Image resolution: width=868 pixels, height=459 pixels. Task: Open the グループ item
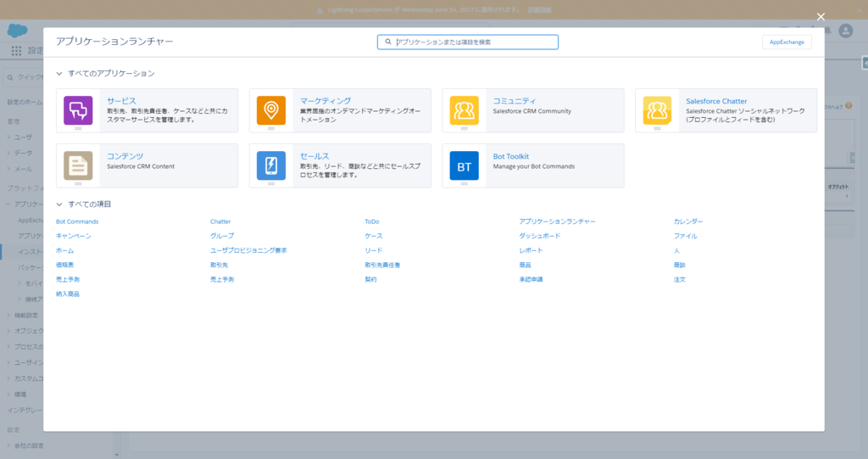tap(222, 236)
